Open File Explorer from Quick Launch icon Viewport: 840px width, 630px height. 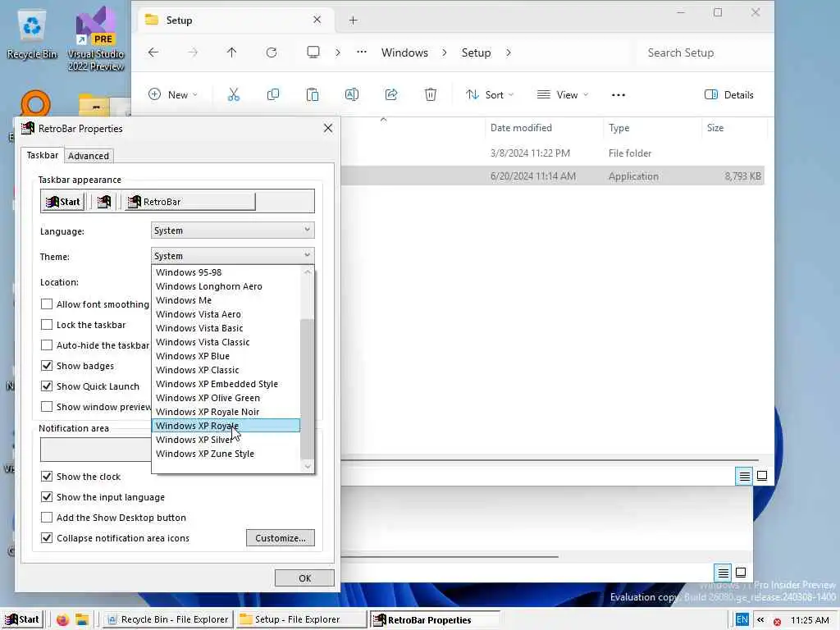tap(82, 620)
